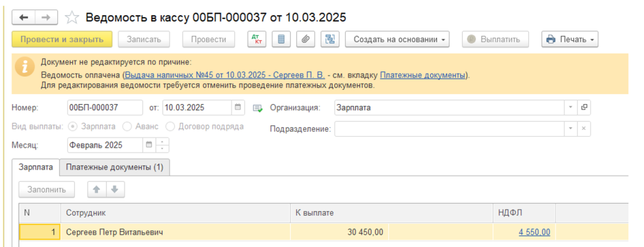Click the Провести button
This screenshot has width=644, height=247.
pos(209,40)
